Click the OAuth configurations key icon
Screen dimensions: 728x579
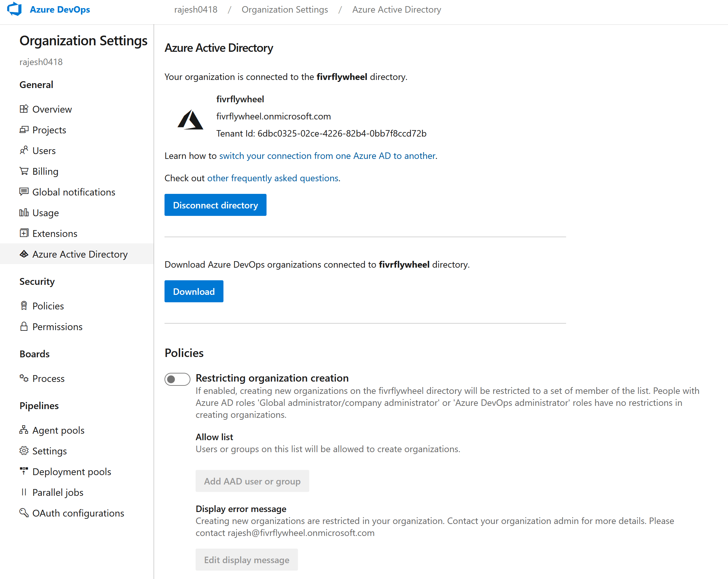pyautogui.click(x=24, y=513)
